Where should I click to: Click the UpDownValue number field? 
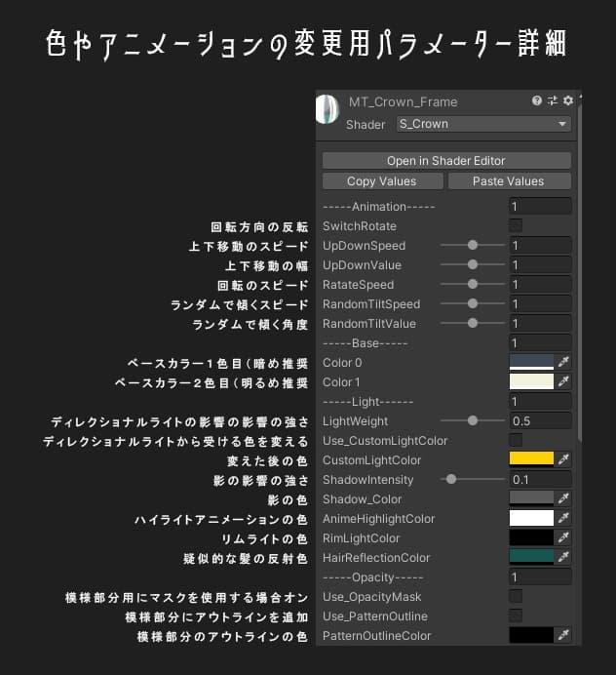(x=540, y=264)
